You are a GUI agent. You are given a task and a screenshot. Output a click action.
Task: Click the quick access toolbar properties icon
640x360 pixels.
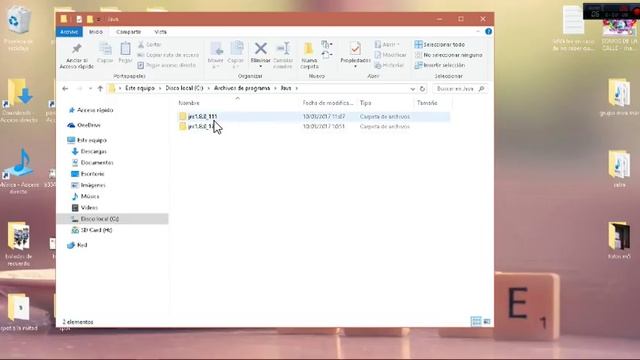pos(79,19)
